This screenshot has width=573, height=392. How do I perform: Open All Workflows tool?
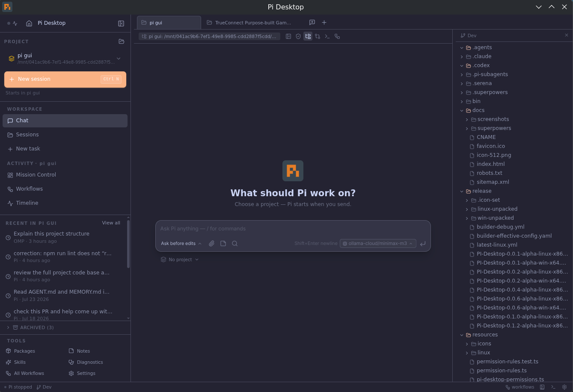[x=25, y=373]
